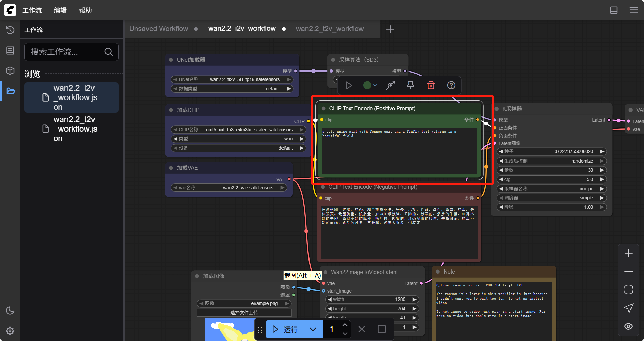Toggle collapse dot on K采样器 node

[497, 109]
